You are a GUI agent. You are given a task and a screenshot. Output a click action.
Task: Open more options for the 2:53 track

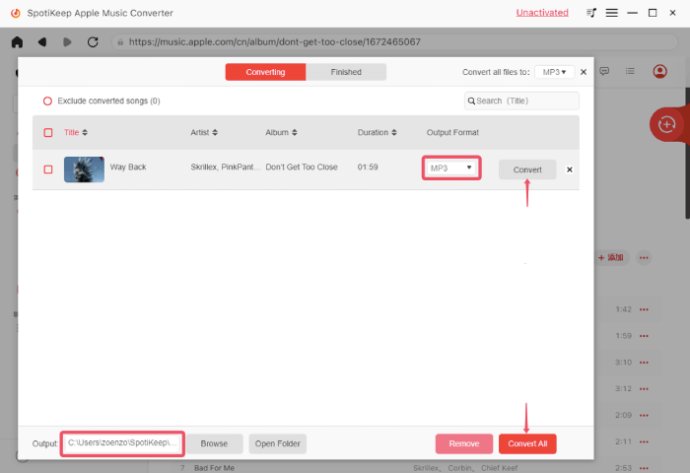click(x=644, y=468)
